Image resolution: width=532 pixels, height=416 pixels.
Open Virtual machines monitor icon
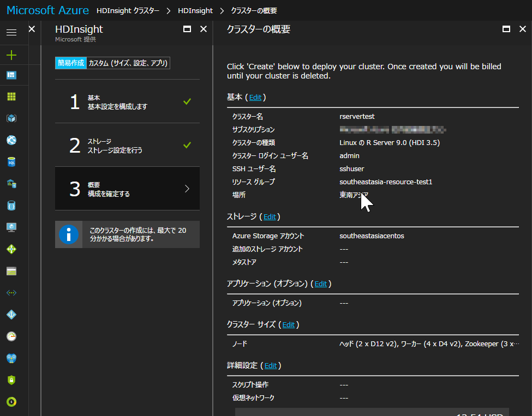click(x=11, y=227)
